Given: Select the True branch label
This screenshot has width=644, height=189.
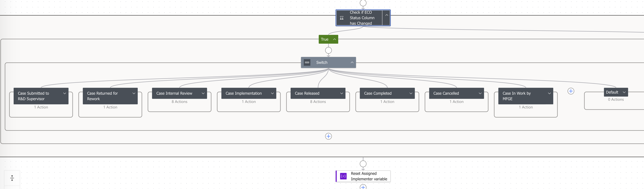Looking at the screenshot, I should [325, 39].
